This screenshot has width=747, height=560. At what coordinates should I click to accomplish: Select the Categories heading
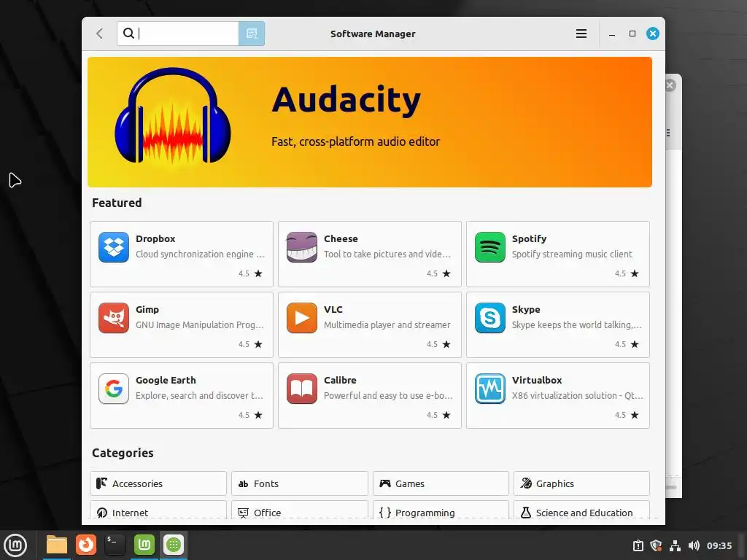point(123,453)
